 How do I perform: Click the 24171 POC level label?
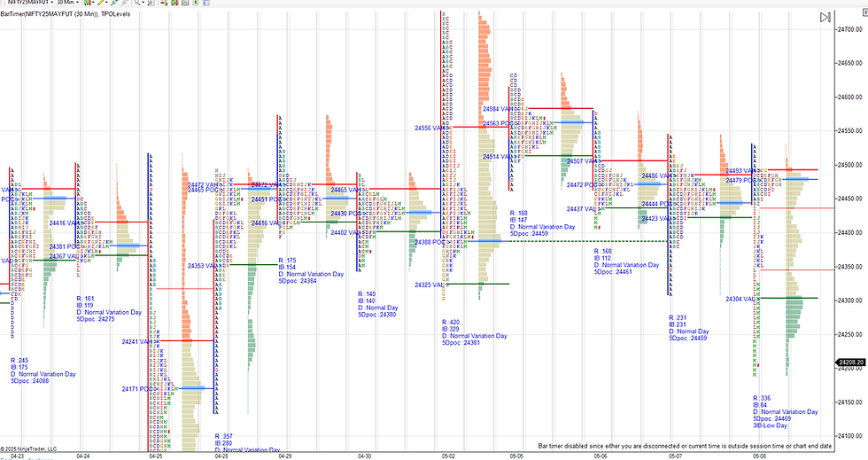coord(136,389)
